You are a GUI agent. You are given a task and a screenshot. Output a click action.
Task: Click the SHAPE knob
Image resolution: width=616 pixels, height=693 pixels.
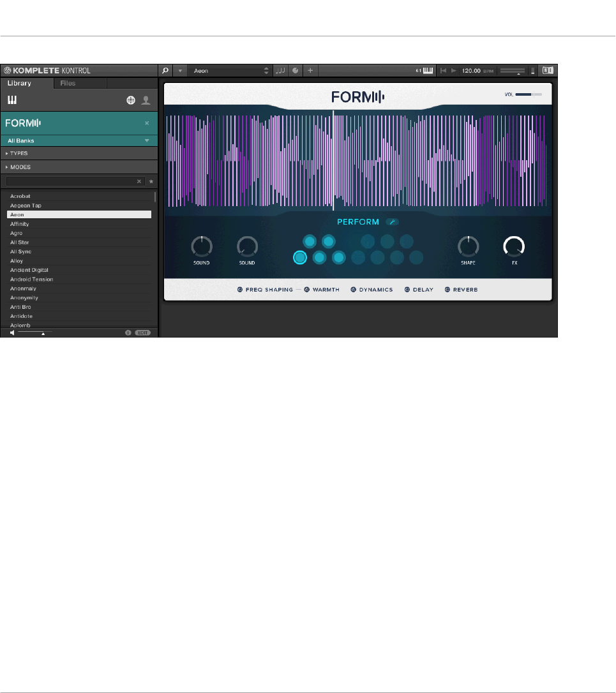tap(469, 246)
